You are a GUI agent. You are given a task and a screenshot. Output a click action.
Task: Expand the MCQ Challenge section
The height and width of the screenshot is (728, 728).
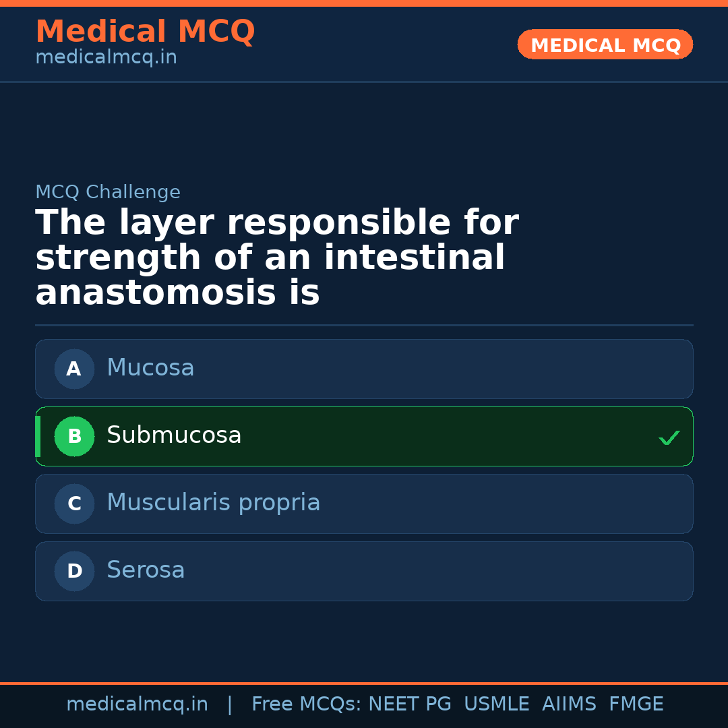click(108, 191)
